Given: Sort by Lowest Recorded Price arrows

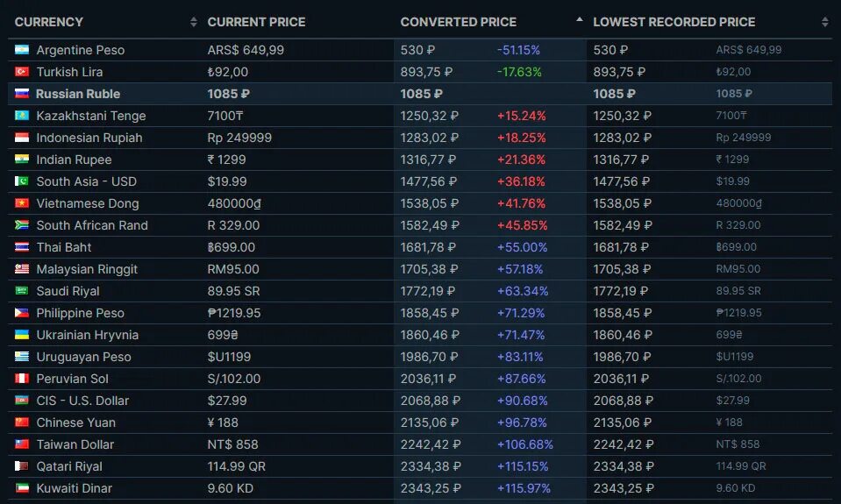Looking at the screenshot, I should [825, 22].
